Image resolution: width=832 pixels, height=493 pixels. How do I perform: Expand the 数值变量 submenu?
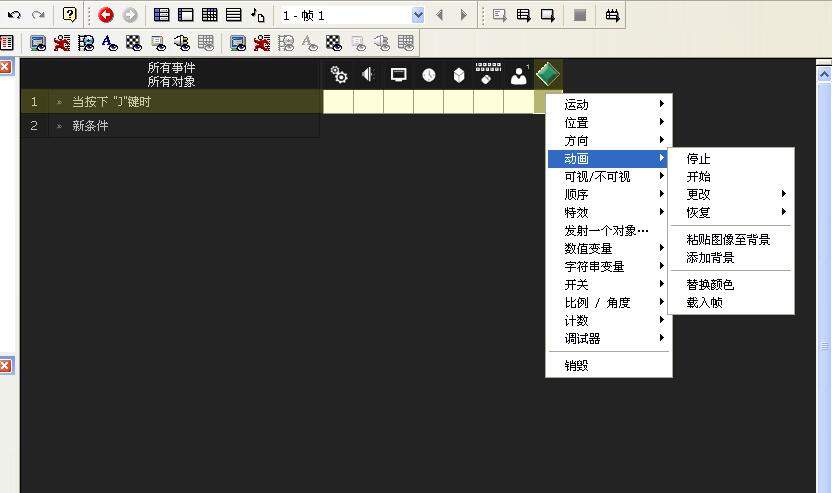pyautogui.click(x=610, y=248)
